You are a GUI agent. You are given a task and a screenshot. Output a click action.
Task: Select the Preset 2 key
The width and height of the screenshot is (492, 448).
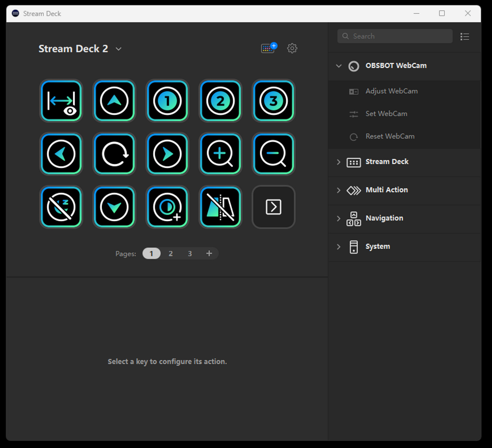click(x=220, y=101)
